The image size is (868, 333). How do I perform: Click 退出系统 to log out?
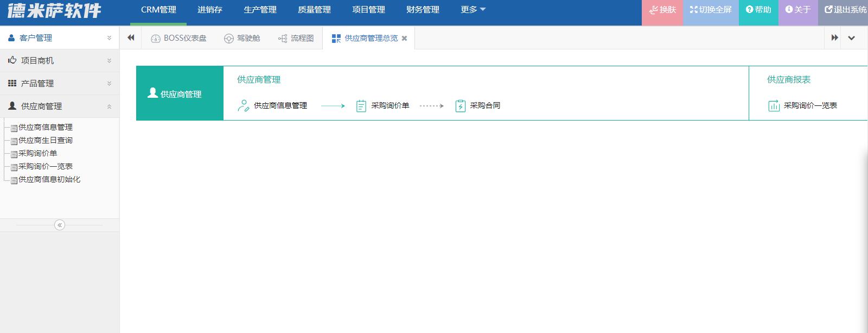pyautogui.click(x=845, y=10)
